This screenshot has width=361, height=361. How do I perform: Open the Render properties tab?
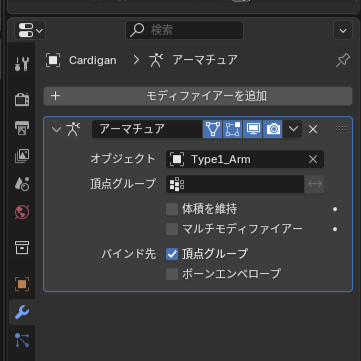(x=22, y=99)
